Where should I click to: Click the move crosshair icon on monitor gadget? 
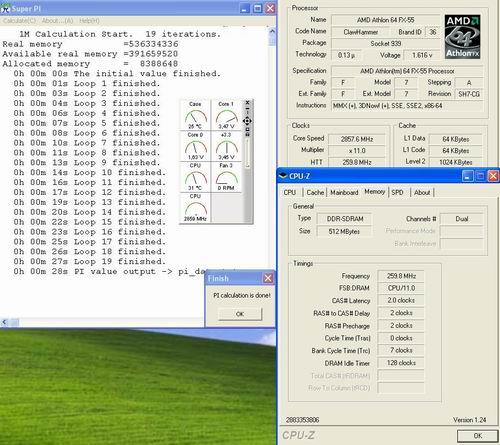(247, 121)
